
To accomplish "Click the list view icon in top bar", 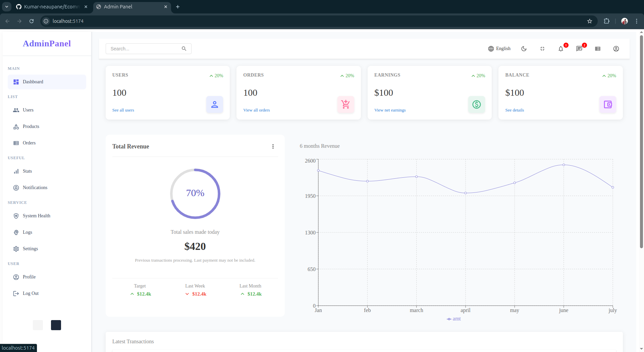I will pos(598,49).
